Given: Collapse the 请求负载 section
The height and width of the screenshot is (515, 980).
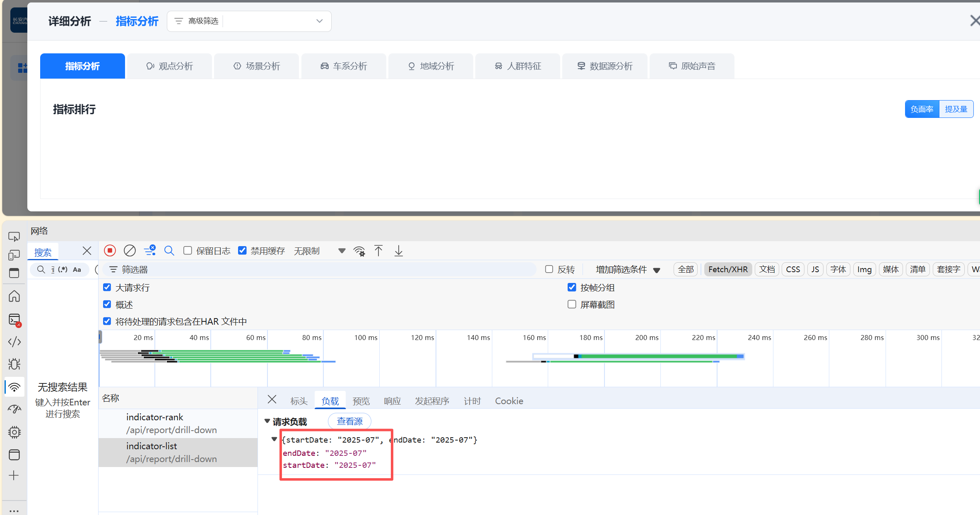Looking at the screenshot, I should pyautogui.click(x=267, y=421).
